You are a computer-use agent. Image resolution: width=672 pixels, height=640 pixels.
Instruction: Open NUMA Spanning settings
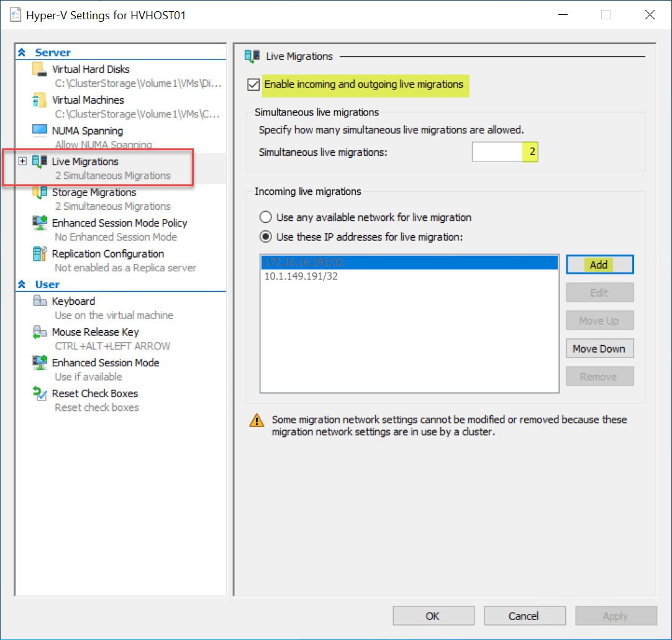(88, 130)
